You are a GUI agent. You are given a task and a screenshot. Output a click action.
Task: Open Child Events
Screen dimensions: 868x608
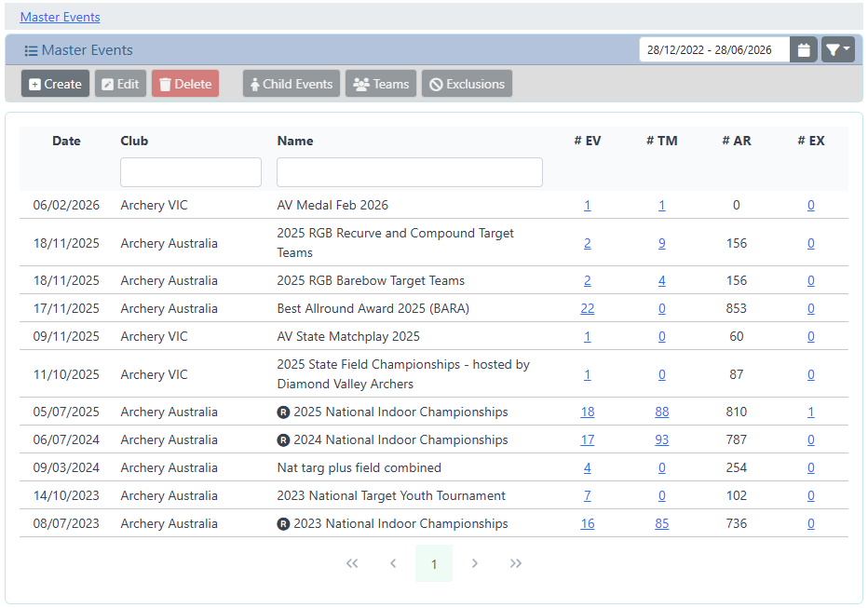pos(292,84)
